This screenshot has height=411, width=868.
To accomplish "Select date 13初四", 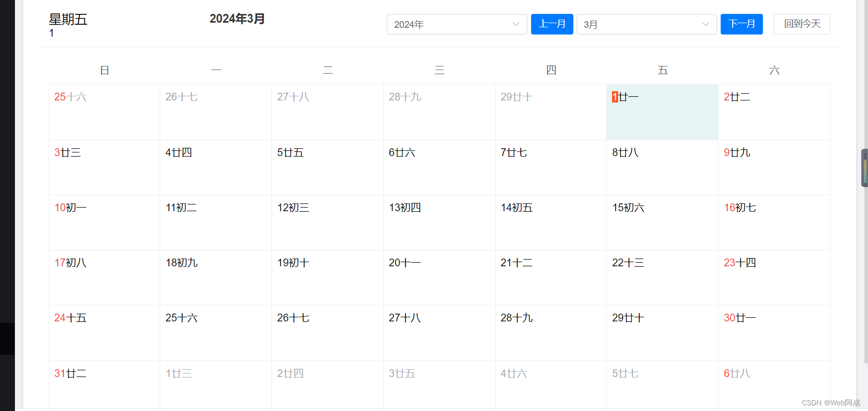I will [x=439, y=222].
